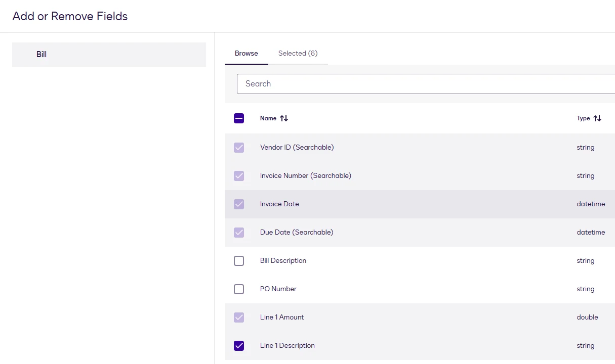
Task: Click the string type of Bill Description
Action: (x=586, y=261)
